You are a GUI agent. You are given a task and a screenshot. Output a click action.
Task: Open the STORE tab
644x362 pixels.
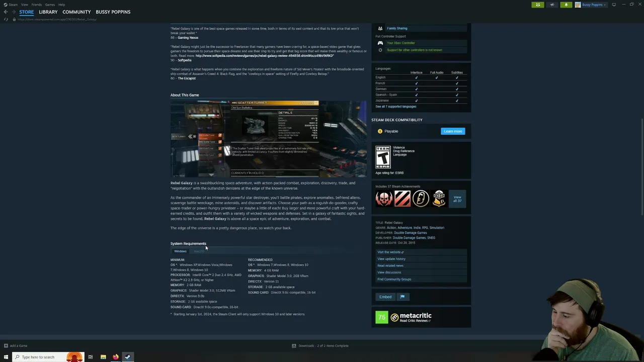click(27, 12)
